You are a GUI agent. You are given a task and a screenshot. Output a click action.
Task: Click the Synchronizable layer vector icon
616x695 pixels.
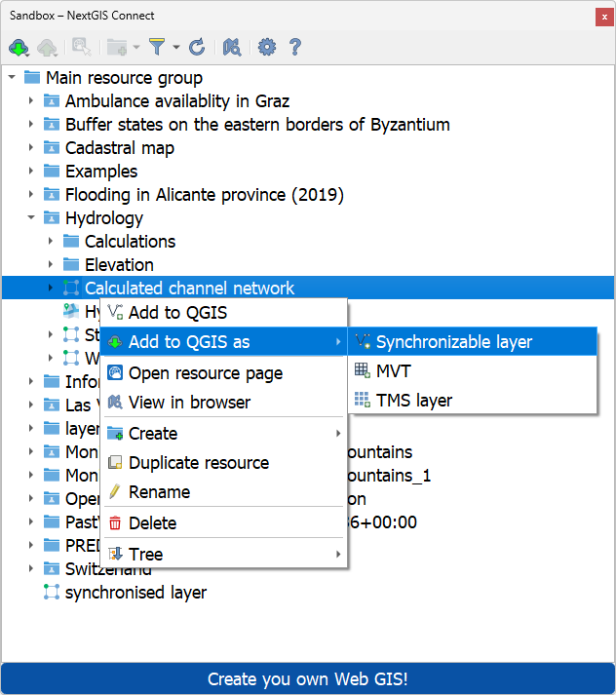tap(363, 341)
